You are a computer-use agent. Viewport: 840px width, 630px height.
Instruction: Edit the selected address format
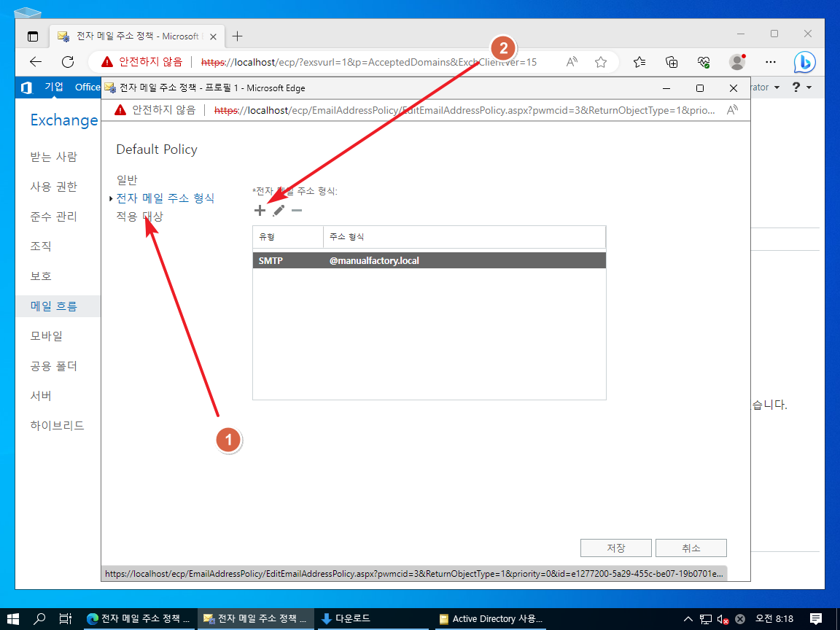pos(279,211)
